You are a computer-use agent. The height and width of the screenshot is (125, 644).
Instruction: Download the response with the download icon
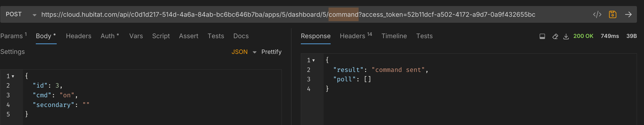click(566, 36)
